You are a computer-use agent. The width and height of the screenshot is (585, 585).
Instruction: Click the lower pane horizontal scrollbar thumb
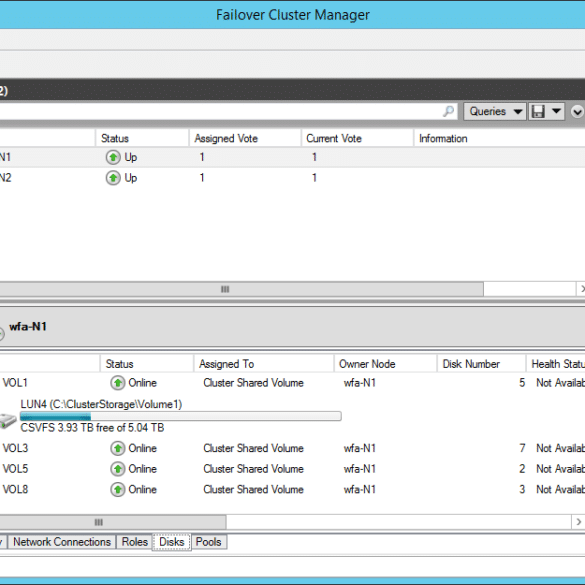tap(113, 522)
